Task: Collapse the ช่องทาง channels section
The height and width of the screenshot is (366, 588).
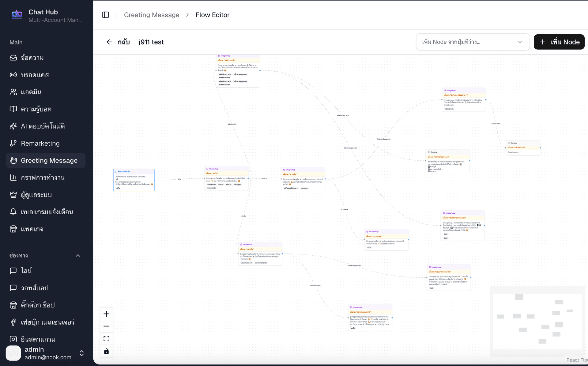Action: point(78,255)
